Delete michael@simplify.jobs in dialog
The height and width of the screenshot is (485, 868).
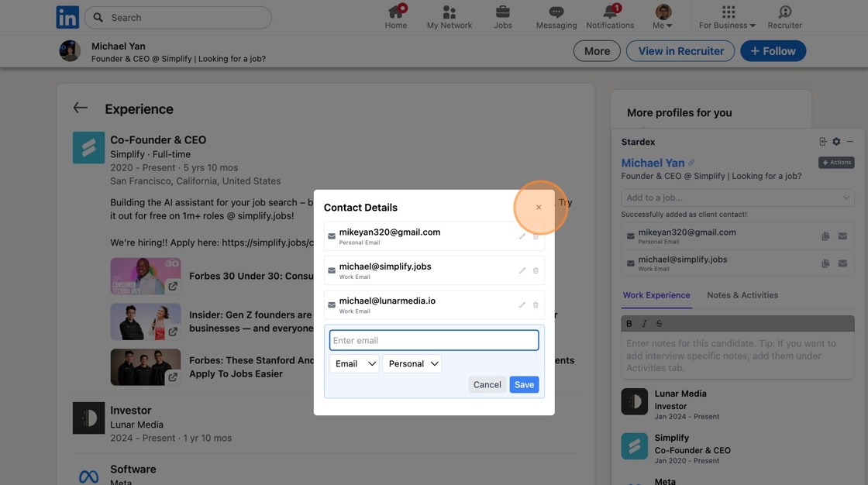[x=536, y=270]
